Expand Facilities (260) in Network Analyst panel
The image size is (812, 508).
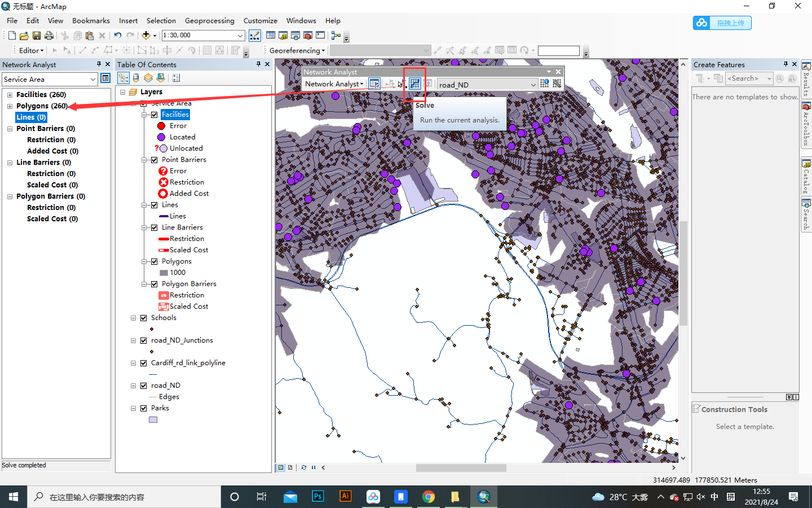pos(8,94)
